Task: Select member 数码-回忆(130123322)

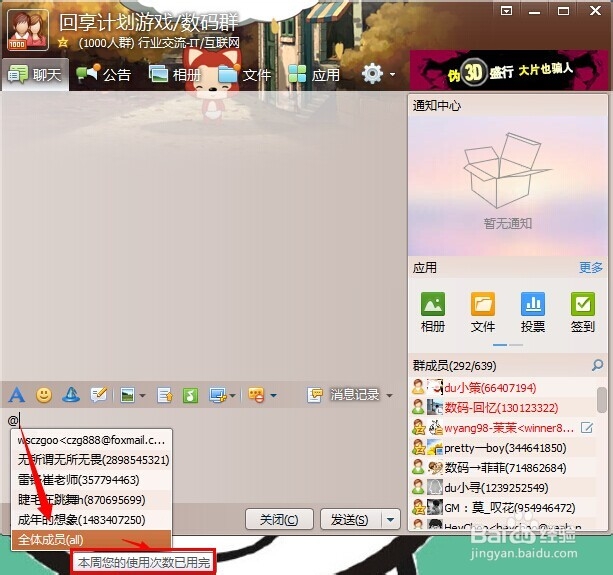Action: [503, 408]
